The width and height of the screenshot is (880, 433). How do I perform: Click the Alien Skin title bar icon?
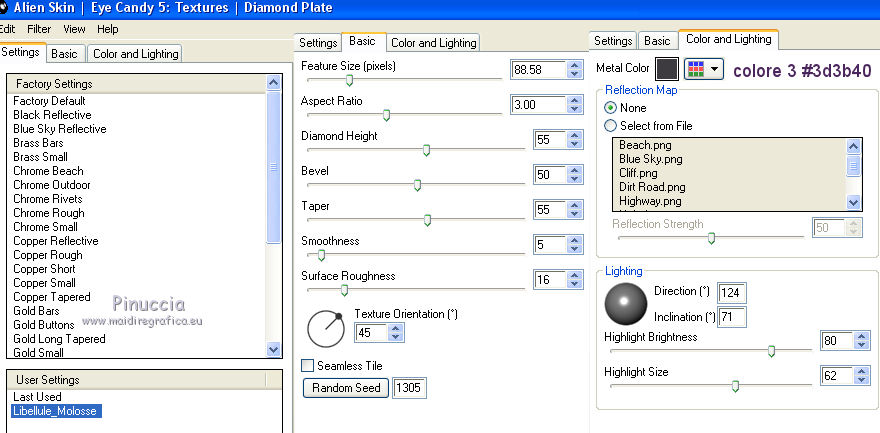pyautogui.click(x=3, y=8)
